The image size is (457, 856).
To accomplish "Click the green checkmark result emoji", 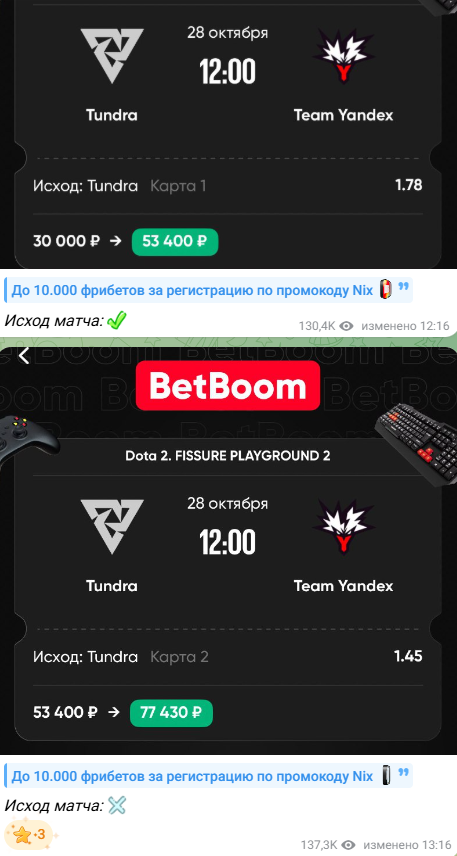I will click(116, 321).
